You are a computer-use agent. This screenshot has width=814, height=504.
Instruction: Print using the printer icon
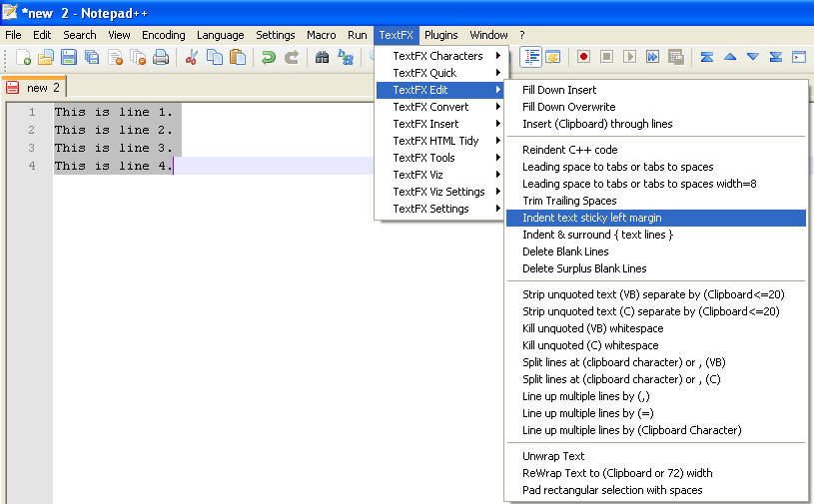click(x=161, y=57)
